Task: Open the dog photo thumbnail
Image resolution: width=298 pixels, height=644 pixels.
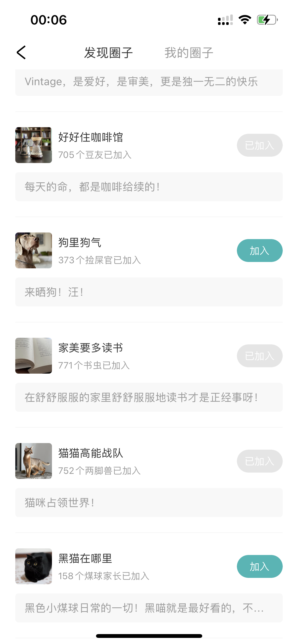Action: pyautogui.click(x=34, y=251)
